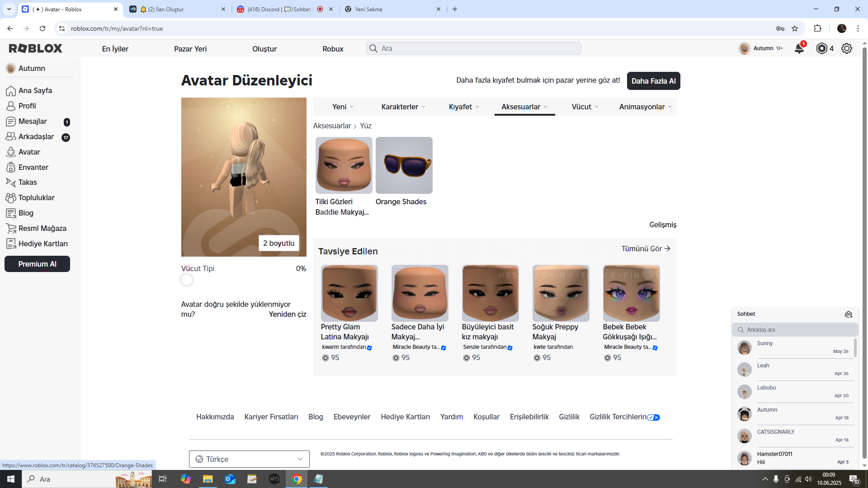
Task: Expand the Yeni dropdown tab
Action: [343, 107]
